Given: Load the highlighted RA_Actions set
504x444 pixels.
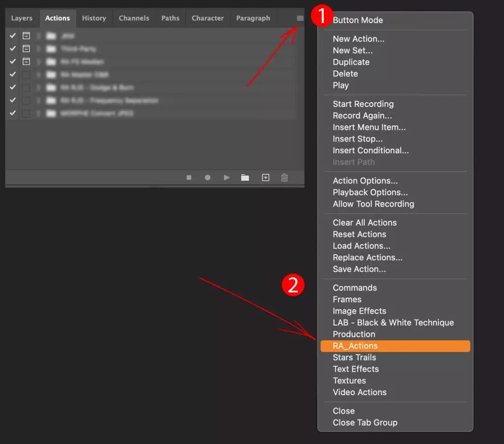Looking at the screenshot, I should 395,346.
